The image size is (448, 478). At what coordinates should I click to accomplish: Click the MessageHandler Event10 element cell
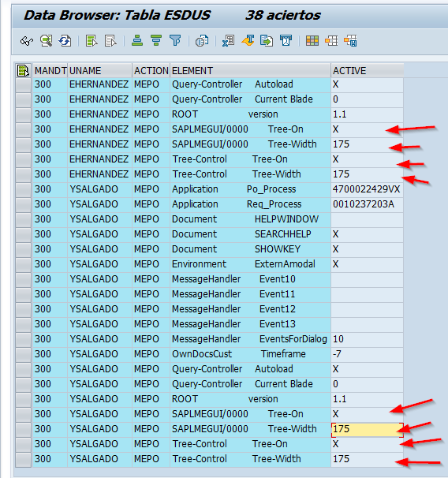coord(250,279)
